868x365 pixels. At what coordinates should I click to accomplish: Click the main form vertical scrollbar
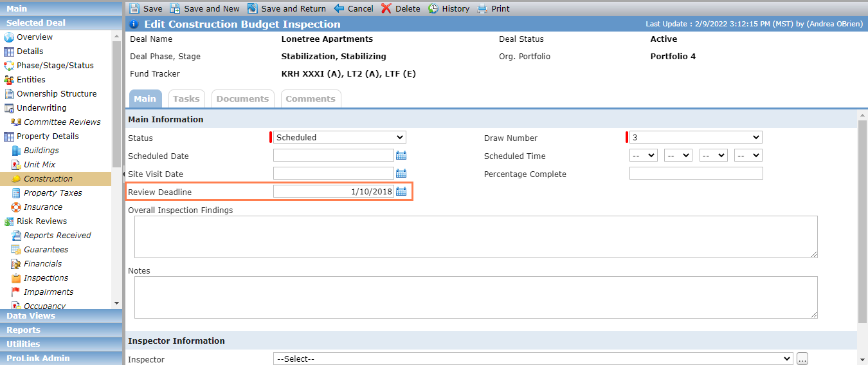(x=862, y=222)
